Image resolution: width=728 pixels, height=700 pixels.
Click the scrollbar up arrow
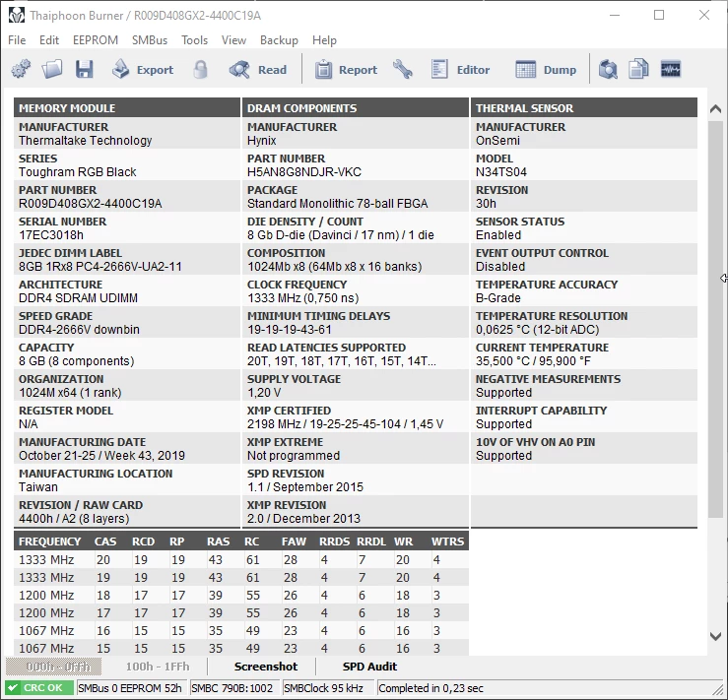point(715,109)
